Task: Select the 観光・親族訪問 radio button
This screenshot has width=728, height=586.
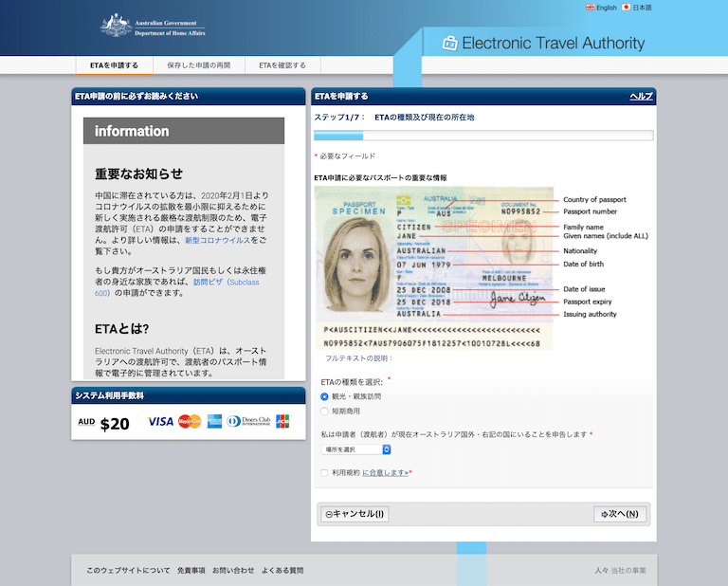Action: pyautogui.click(x=324, y=396)
